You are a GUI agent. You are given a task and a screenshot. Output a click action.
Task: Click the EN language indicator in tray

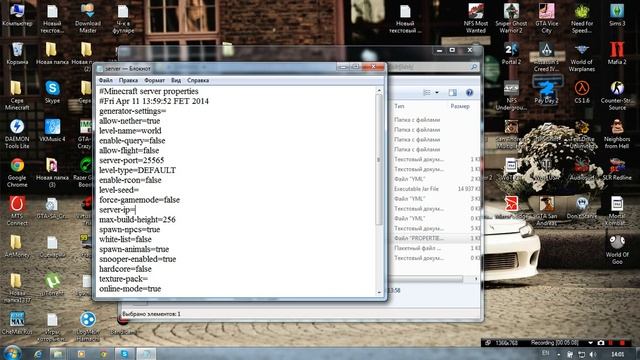(546, 353)
